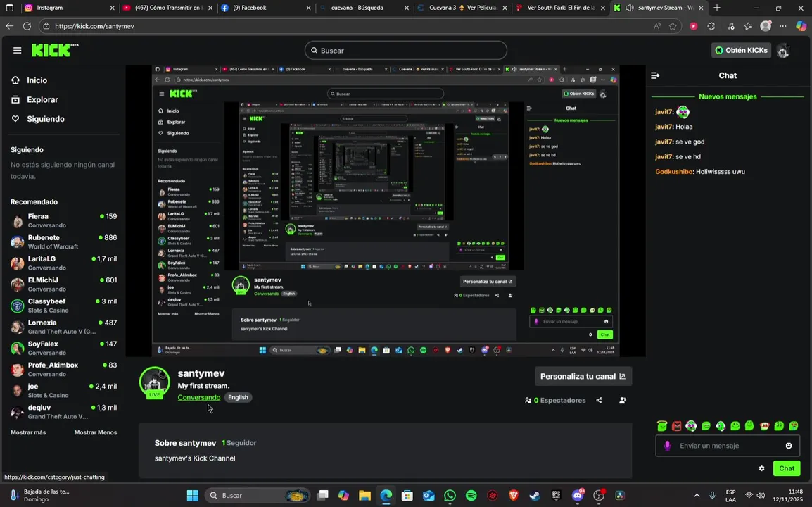Click Godkushibo username in chat

pyautogui.click(x=673, y=172)
